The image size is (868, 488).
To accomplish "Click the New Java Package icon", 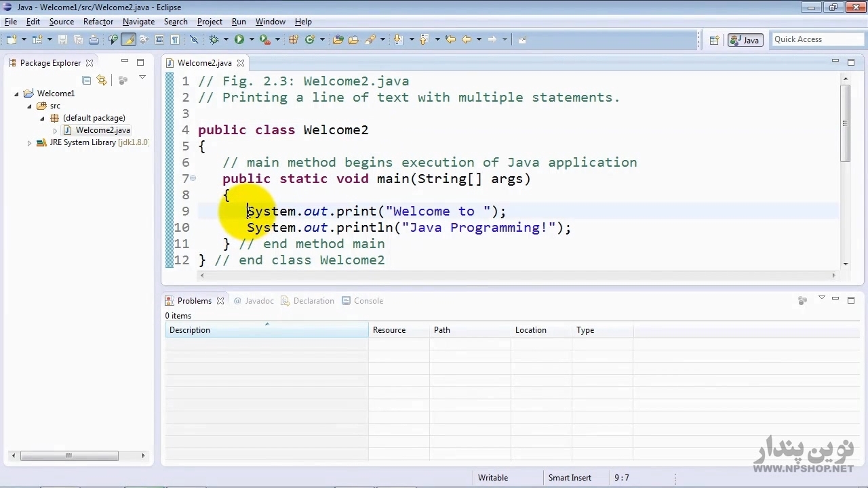I will [x=294, y=40].
